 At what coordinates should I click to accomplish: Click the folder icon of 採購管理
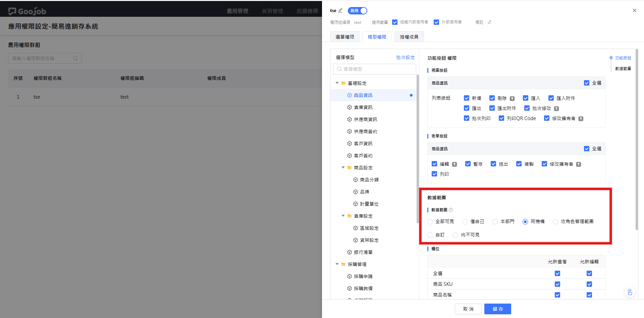pos(343,264)
